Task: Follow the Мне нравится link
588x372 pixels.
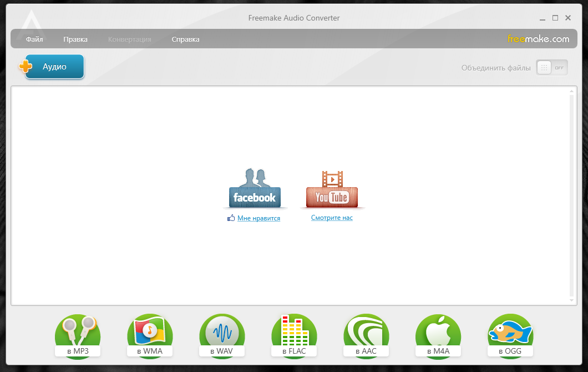Action: pyautogui.click(x=258, y=218)
